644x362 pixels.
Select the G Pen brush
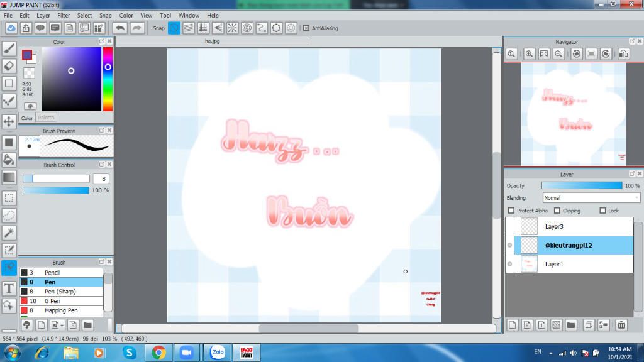[x=61, y=301]
